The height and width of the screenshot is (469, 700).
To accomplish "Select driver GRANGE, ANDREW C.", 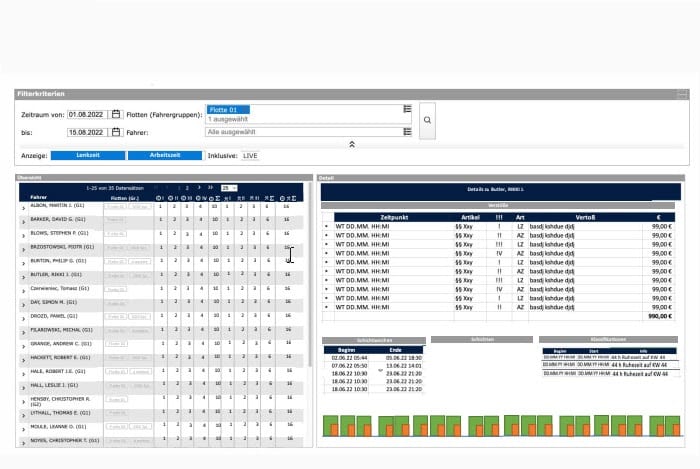I will [x=61, y=344].
